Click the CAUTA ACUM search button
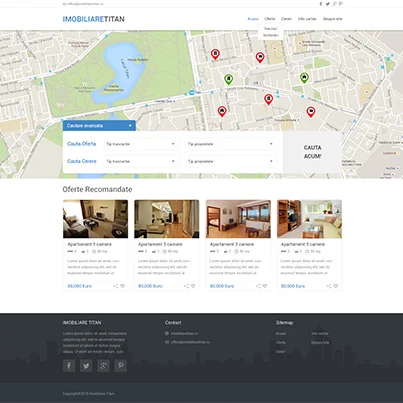403x403 pixels. [312, 152]
